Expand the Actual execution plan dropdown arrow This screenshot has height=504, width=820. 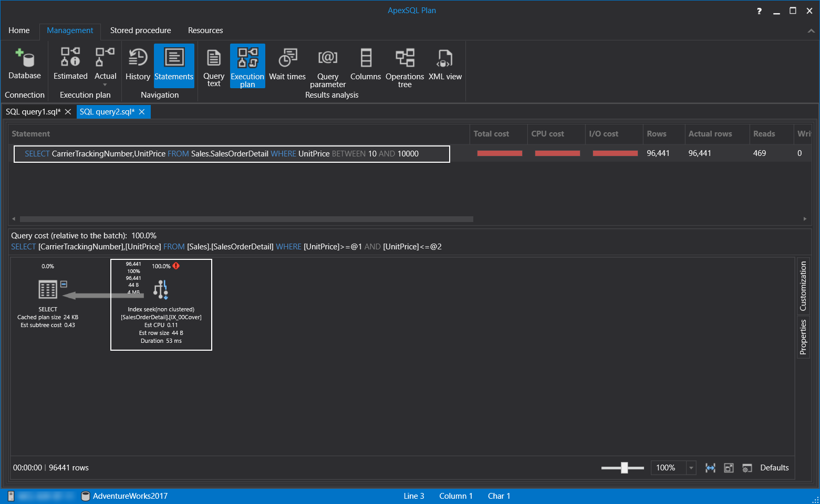(x=105, y=85)
